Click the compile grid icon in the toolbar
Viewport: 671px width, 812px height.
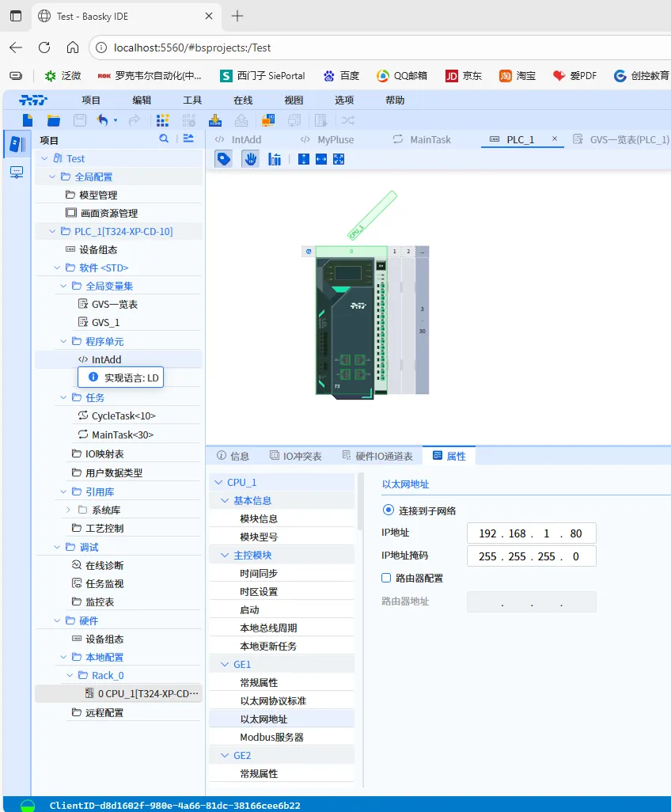coord(162,120)
